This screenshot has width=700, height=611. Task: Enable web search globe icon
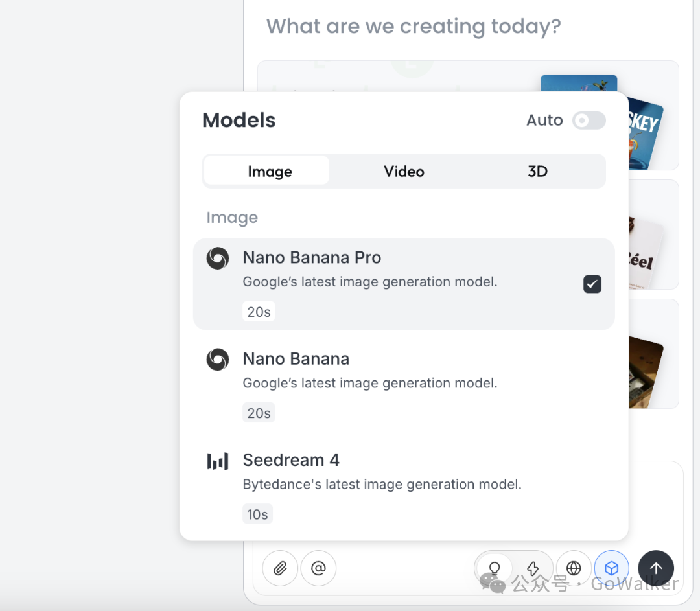(x=574, y=568)
